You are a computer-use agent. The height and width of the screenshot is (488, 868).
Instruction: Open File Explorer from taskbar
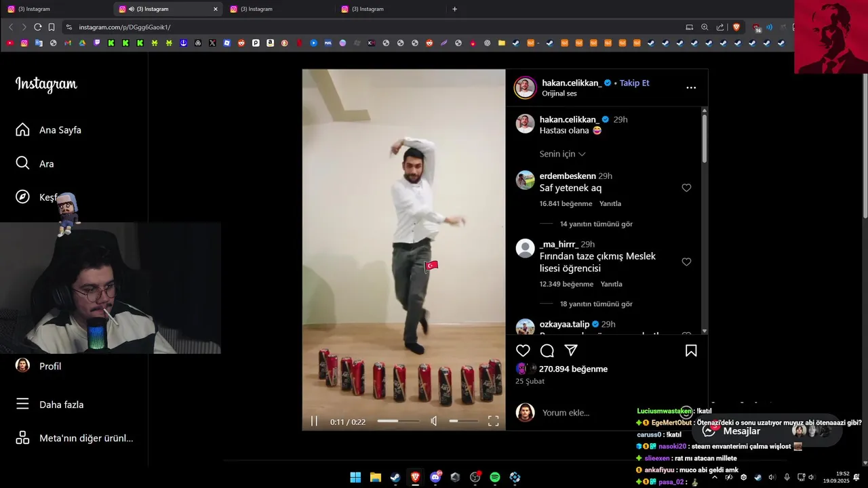click(x=375, y=477)
